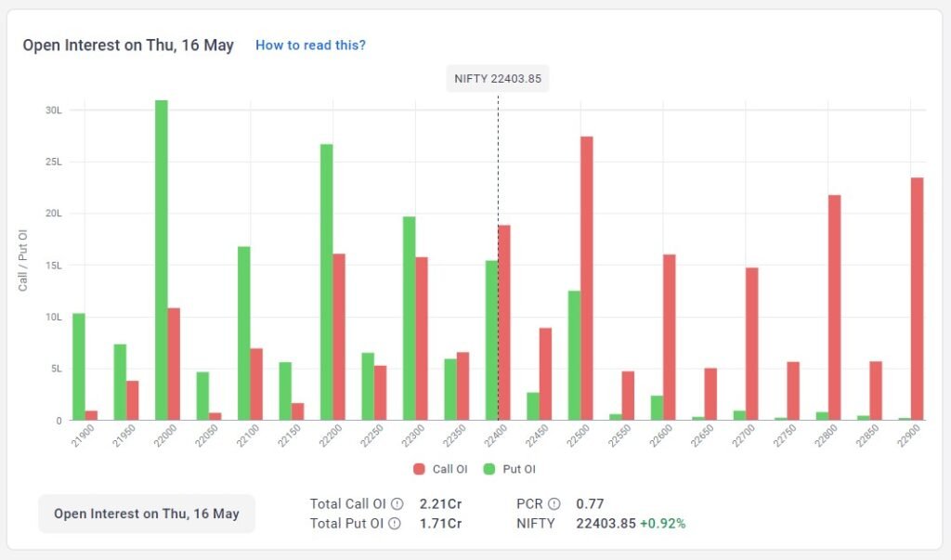Viewport: 951px width, 560px height.
Task: Click the tallest green Put bar at 22000
Action: coord(162,260)
